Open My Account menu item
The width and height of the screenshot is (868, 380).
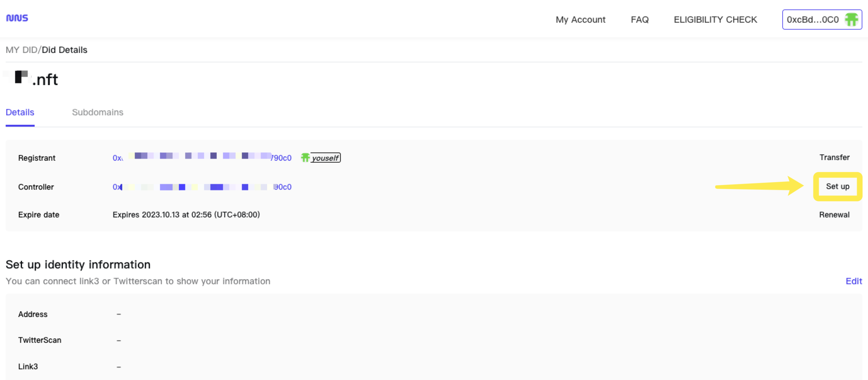tap(580, 20)
